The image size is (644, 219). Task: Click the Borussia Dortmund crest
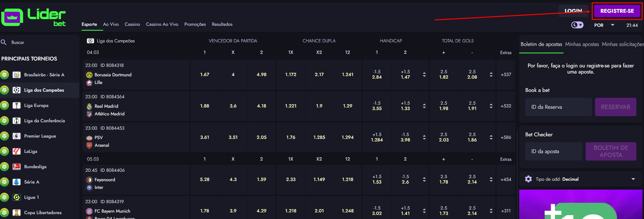pyautogui.click(x=89, y=75)
